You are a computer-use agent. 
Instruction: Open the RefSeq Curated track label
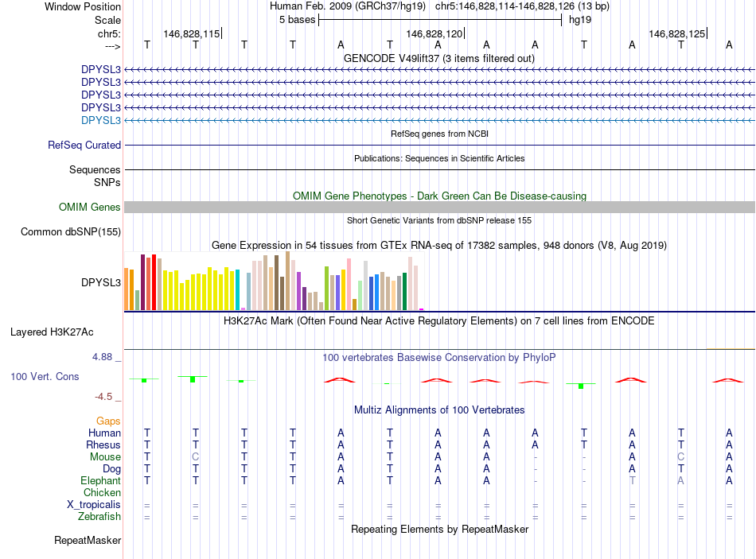coord(84,145)
